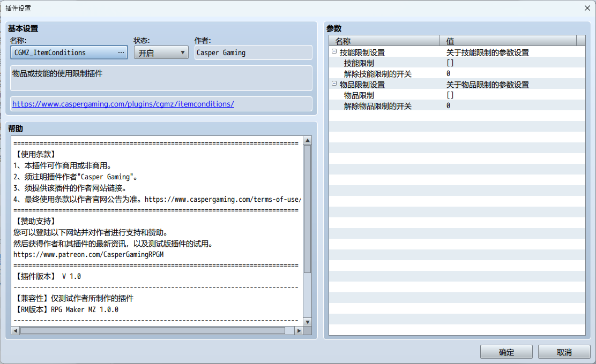Click the 【RM版本】RPG Maker MZ 1.0.0 line
The image size is (596, 364).
pyautogui.click(x=66, y=309)
